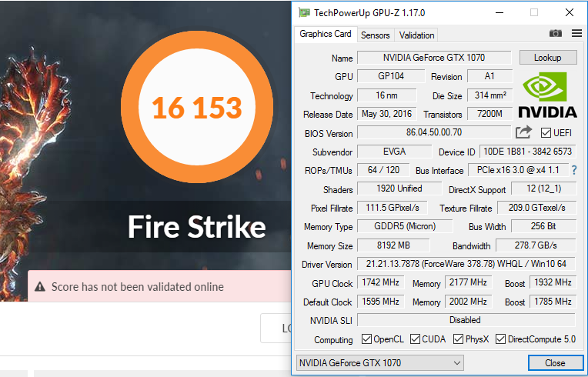Viewport: 588px width, 377px height.
Task: Click the Bandwidth field 278.7 GB/s
Action: (536, 245)
